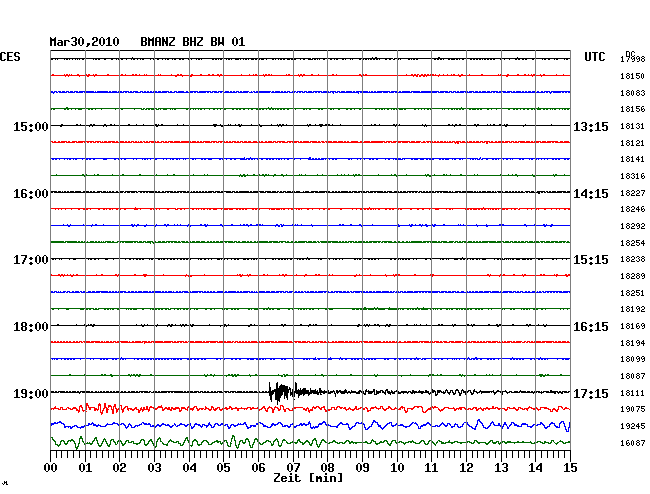Click minute tick label 07

click(x=293, y=468)
